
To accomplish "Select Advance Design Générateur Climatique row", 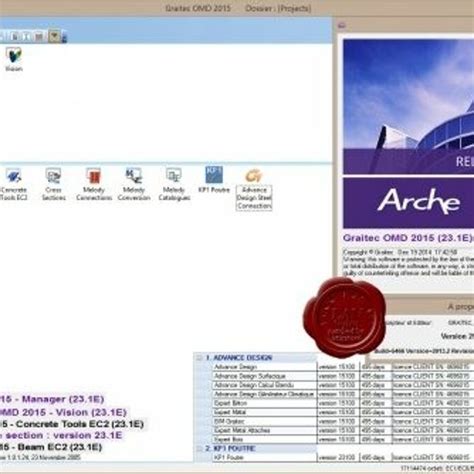I will tap(342, 394).
